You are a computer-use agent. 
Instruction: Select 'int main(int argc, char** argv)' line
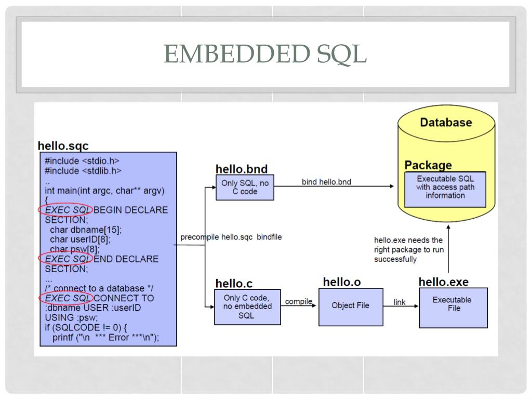(x=104, y=191)
